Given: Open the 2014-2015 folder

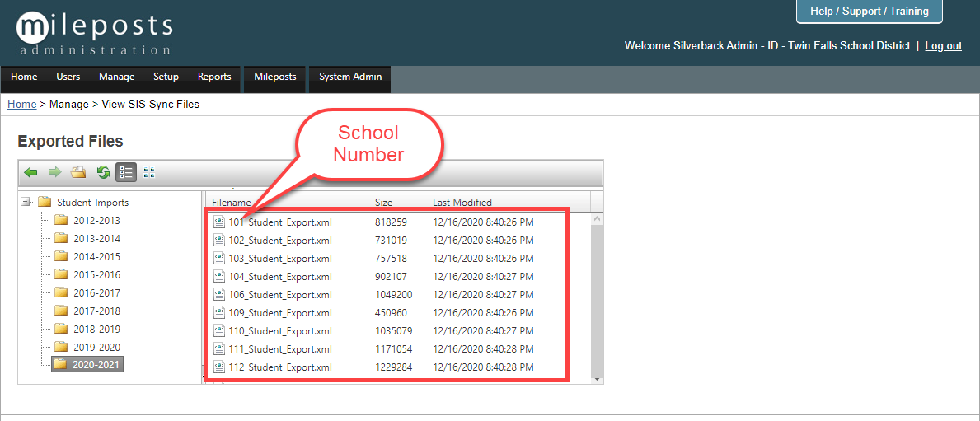Looking at the screenshot, I should pyautogui.click(x=96, y=257).
